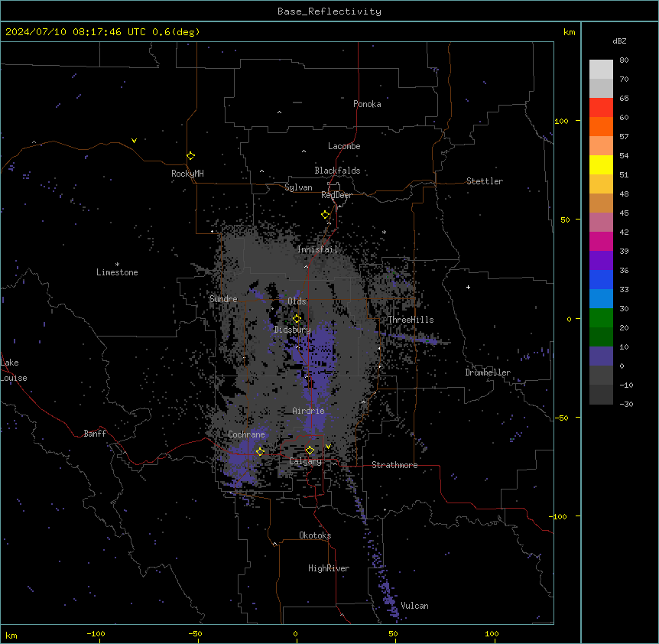Click the yellow diamond marker above RockyMH

tap(190, 156)
